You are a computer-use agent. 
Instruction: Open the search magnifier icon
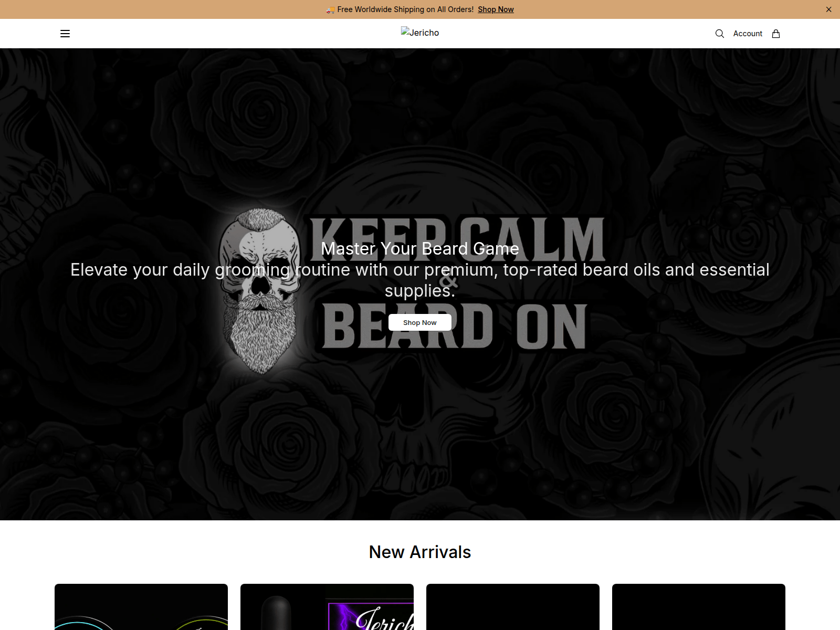click(x=720, y=34)
